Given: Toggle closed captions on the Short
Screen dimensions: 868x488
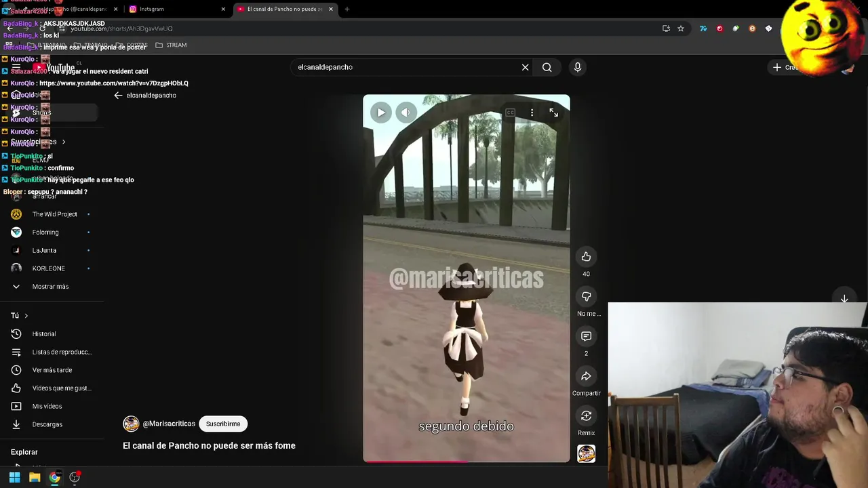Looking at the screenshot, I should pos(510,113).
